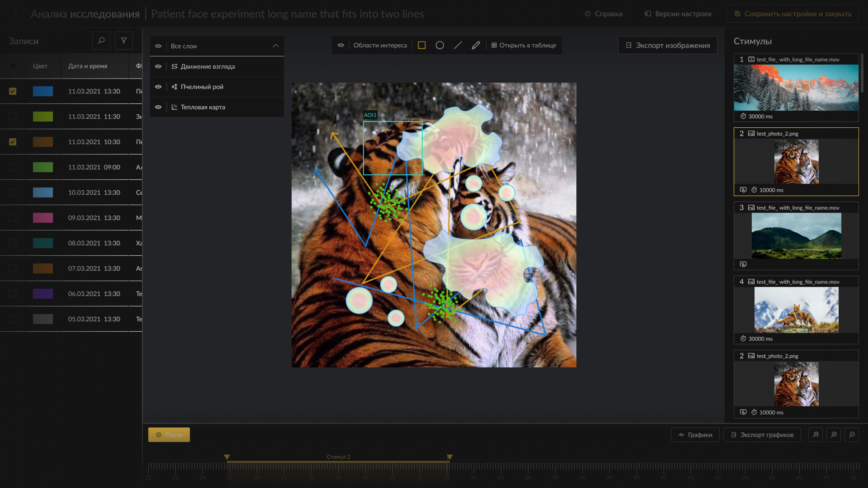Collapse the Все слои layers list

(x=276, y=46)
